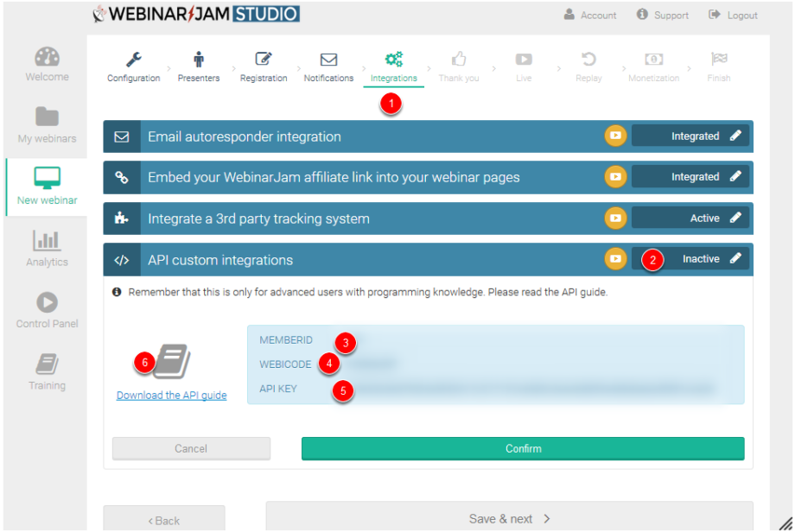
Task: Switch to the Notifications step
Action: 328,67
